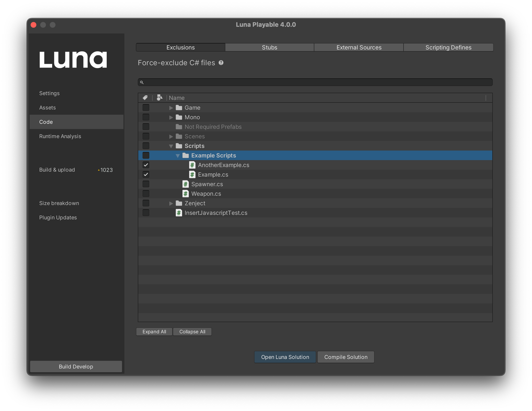The height and width of the screenshot is (411, 532).
Task: Check the Zenject folder checkbox
Action: pyautogui.click(x=146, y=203)
